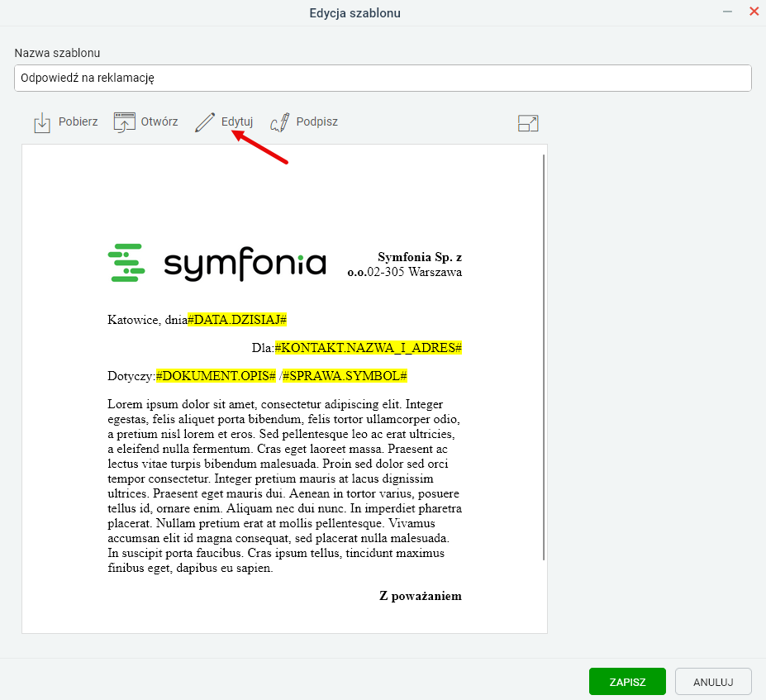Click the Edytuj label
Image resolution: width=766 pixels, height=700 pixels.
[x=237, y=121]
